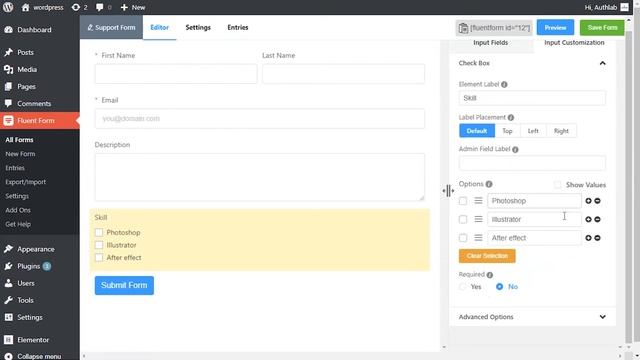The image size is (640, 360).
Task: Open the WordPress logo menu
Action: [x=8, y=7]
